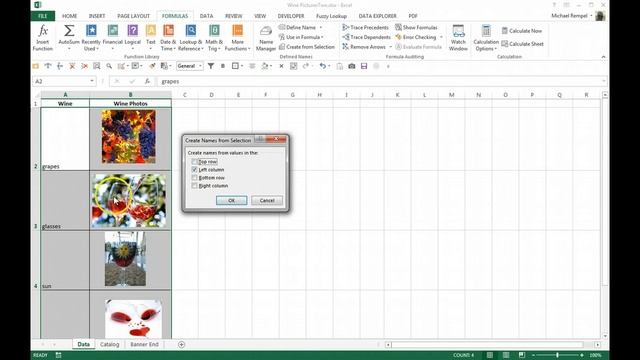This screenshot has height=360, width=640.
Task: Open the Remove Arrows dropdown arrow
Action: coord(390,47)
